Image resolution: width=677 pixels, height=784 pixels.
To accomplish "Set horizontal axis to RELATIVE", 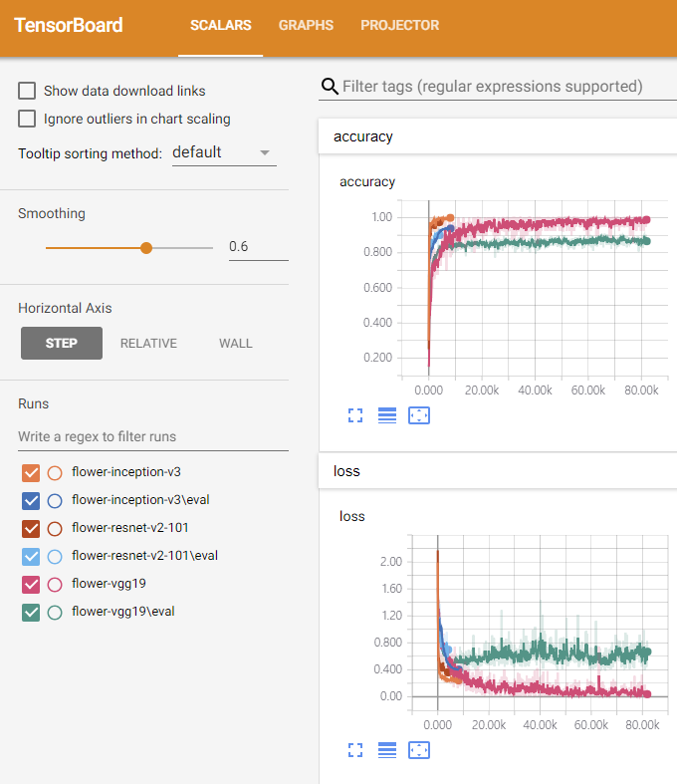I will 148,344.
